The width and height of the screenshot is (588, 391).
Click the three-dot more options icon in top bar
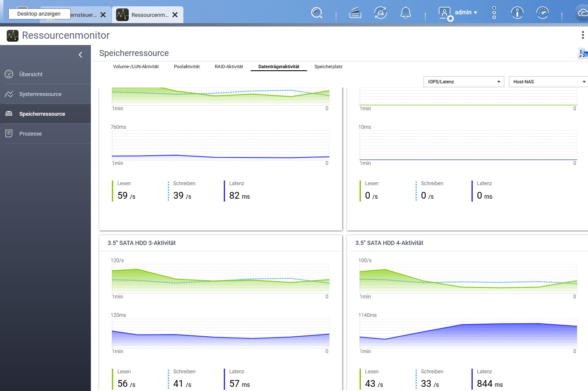pyautogui.click(x=494, y=13)
